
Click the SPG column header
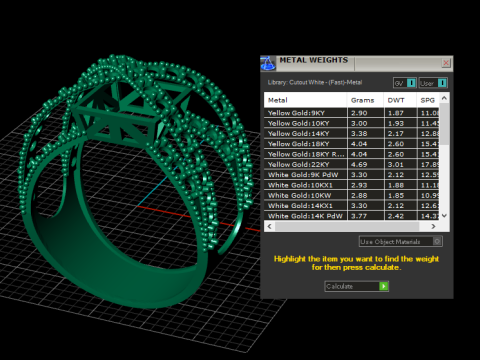coord(428,100)
